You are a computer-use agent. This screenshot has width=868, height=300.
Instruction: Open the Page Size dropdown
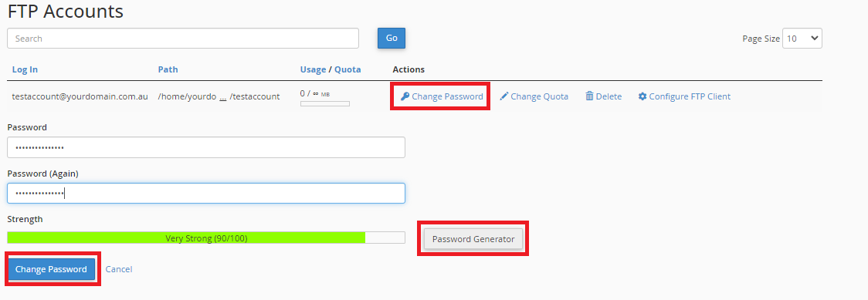802,39
